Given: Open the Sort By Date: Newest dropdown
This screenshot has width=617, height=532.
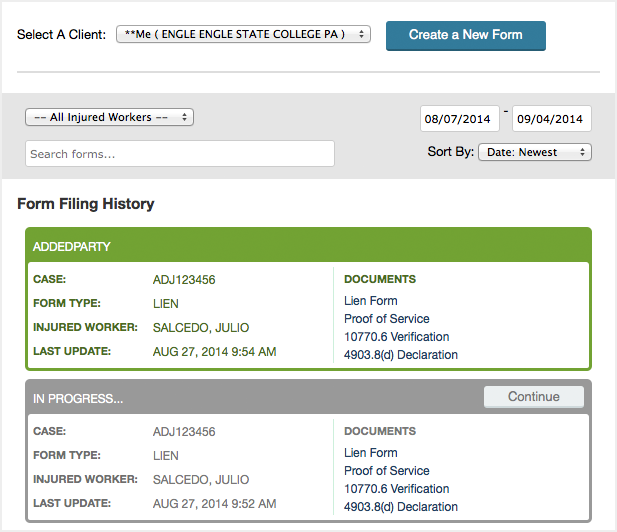Looking at the screenshot, I should tap(535, 152).
